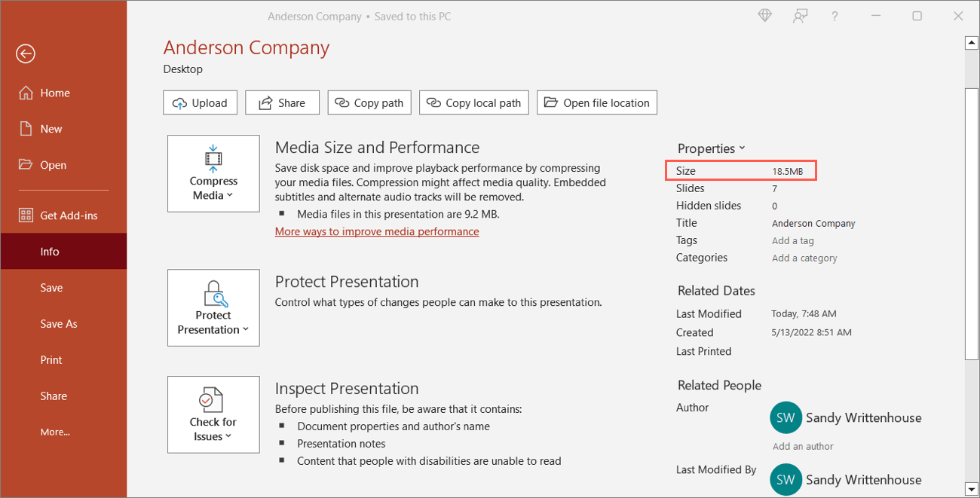Click the Share button near Upload
980x498 pixels.
coord(282,102)
